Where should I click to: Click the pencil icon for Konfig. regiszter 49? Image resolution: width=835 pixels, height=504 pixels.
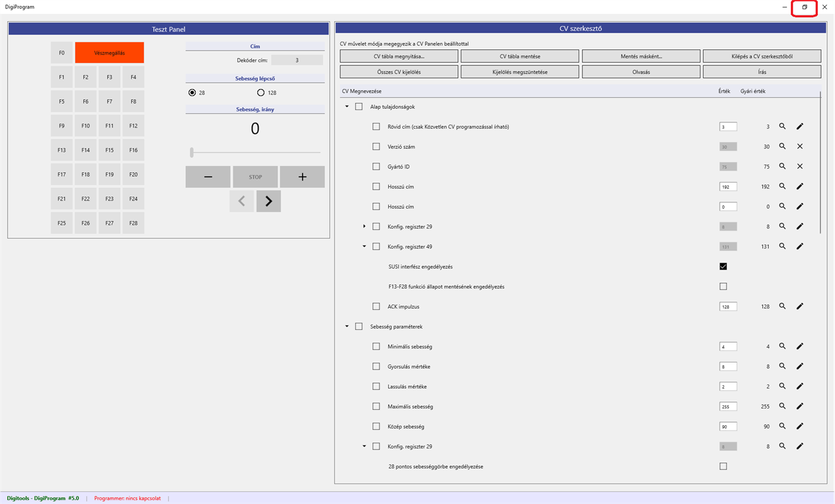tap(799, 246)
